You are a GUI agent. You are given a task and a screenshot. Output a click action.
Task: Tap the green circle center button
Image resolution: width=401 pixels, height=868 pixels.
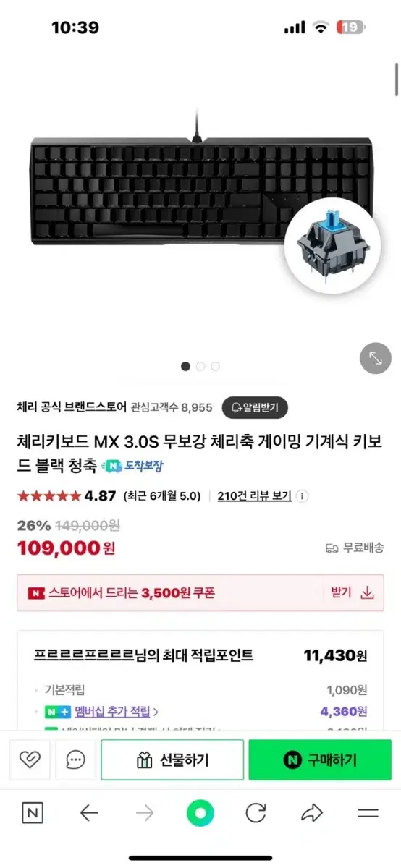[200, 814]
